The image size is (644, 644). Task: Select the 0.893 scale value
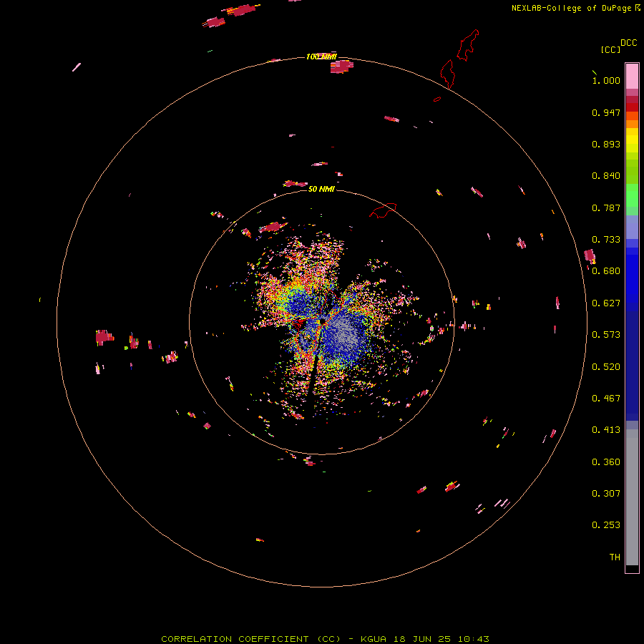[x=606, y=144]
